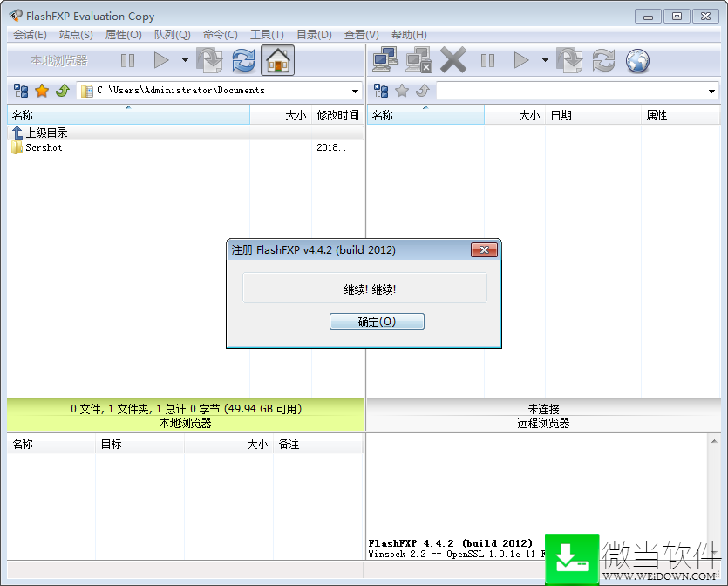Image resolution: width=728 pixels, height=586 pixels.
Task: Click the local pane transfer queue icon
Action: click(x=209, y=60)
